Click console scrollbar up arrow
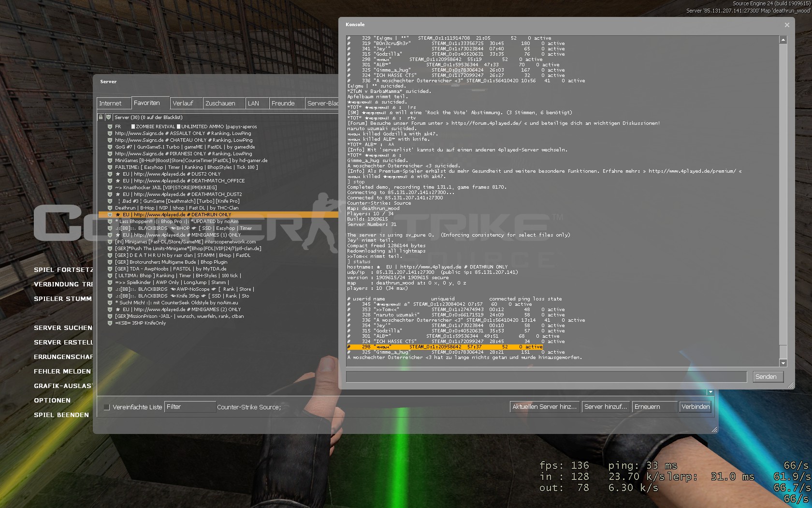Image resolution: width=812 pixels, height=508 pixels. coord(783,40)
